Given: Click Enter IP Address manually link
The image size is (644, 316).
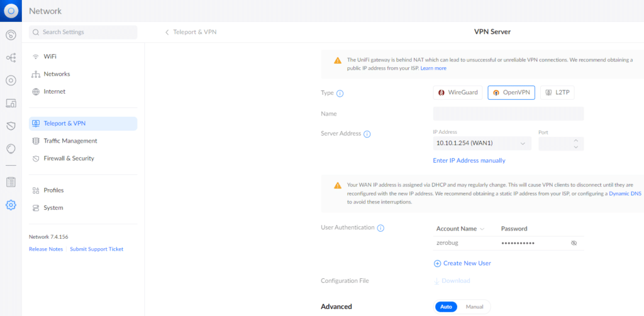Looking at the screenshot, I should pos(469,161).
